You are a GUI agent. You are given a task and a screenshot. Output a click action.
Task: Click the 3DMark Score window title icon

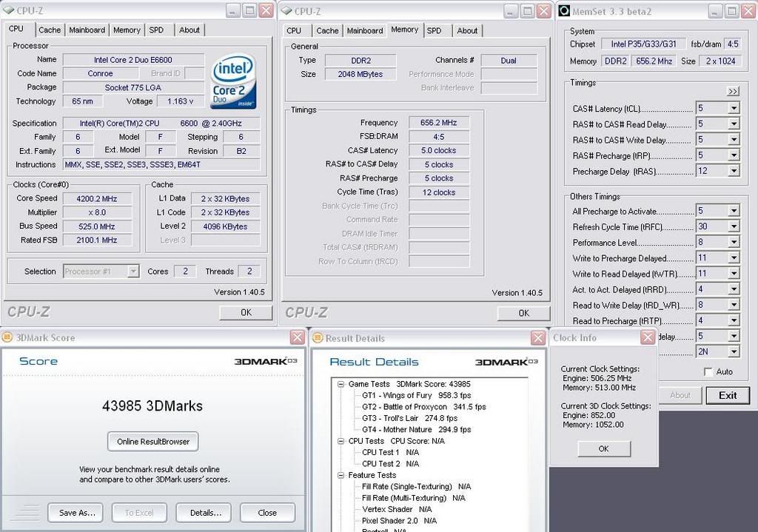click(x=7, y=337)
